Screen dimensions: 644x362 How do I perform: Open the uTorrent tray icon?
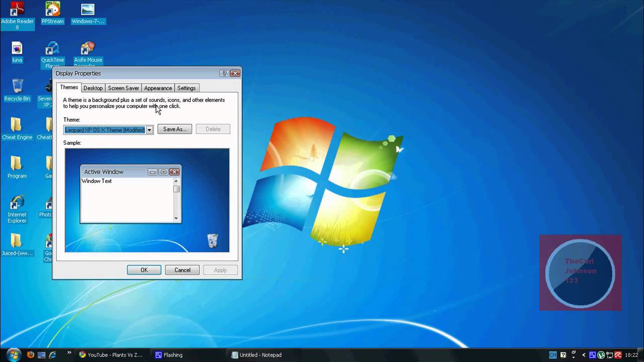pyautogui.click(x=601, y=355)
